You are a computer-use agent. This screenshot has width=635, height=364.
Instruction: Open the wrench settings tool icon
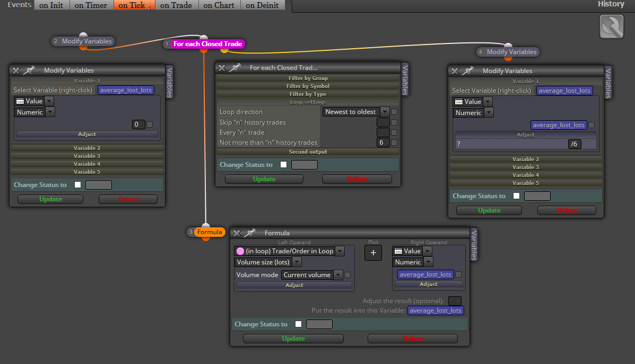tap(612, 26)
